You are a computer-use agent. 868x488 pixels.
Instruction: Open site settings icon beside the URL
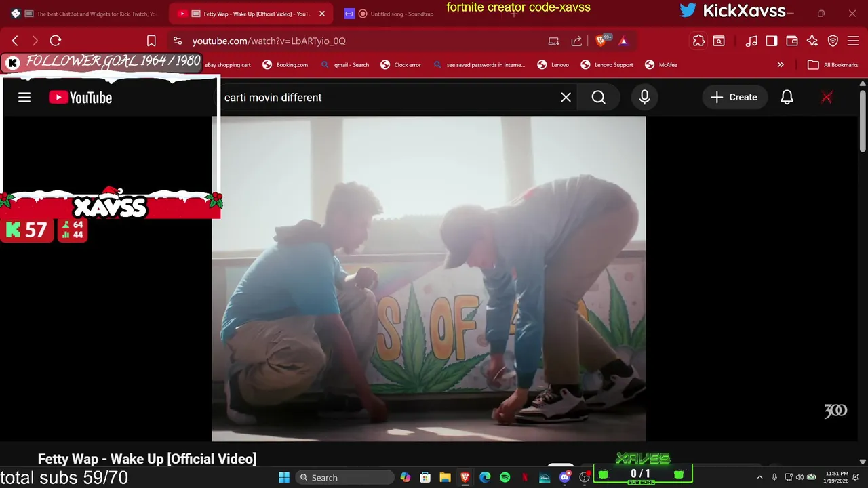pos(177,41)
